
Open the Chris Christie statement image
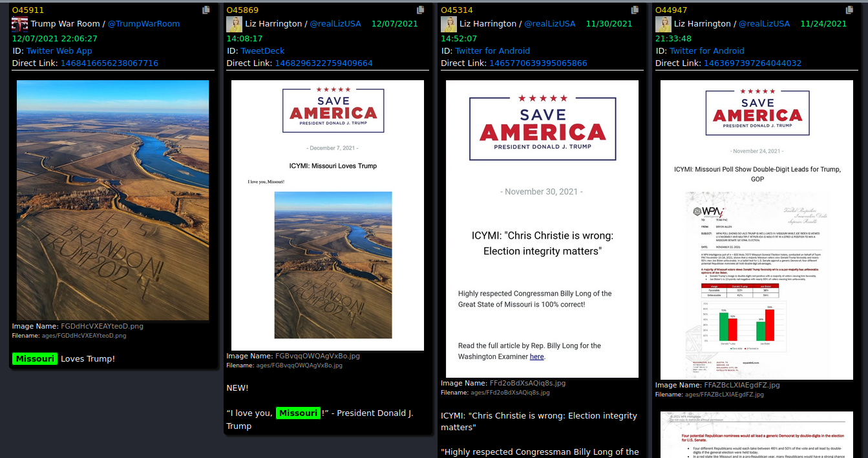tap(542, 229)
